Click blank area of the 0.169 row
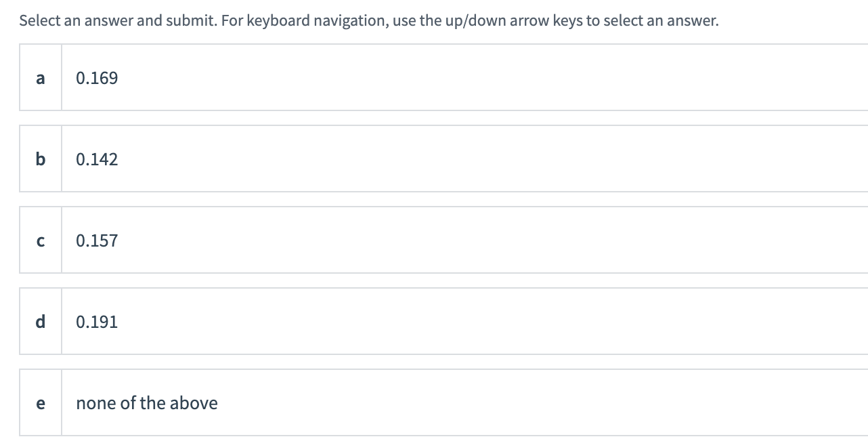The width and height of the screenshot is (868, 439). click(474, 78)
